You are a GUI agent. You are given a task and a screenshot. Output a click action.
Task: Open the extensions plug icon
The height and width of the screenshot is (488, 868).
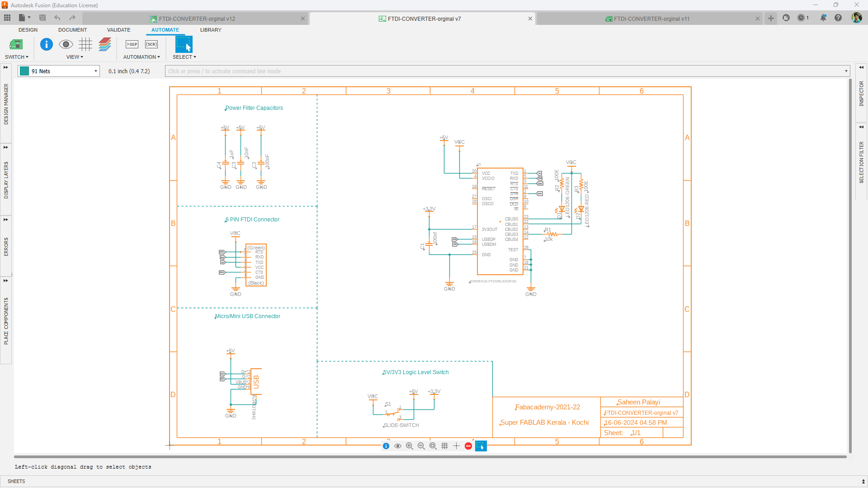[786, 18]
